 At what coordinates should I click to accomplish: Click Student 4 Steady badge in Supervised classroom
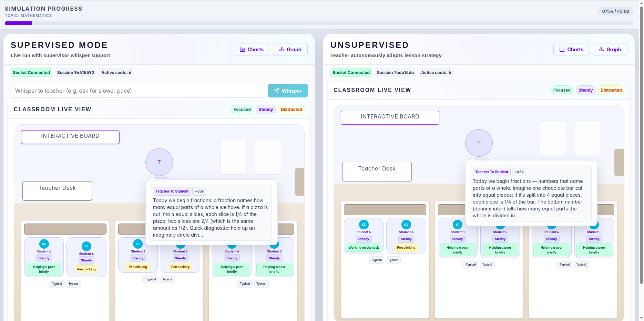(x=86, y=260)
